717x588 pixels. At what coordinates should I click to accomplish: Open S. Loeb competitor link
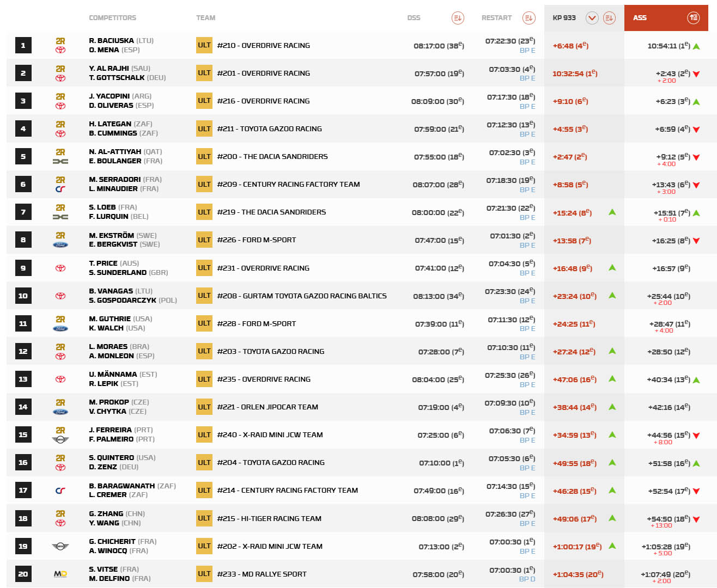102,207
